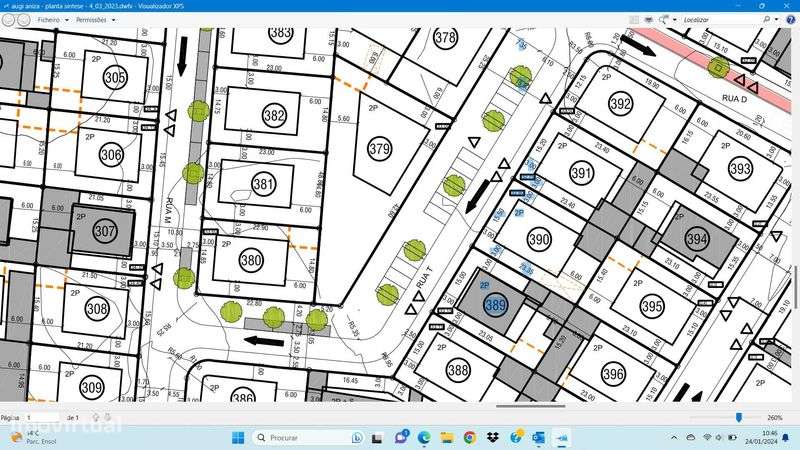
Task: Click lot number 305 on the plan
Action: tap(115, 78)
